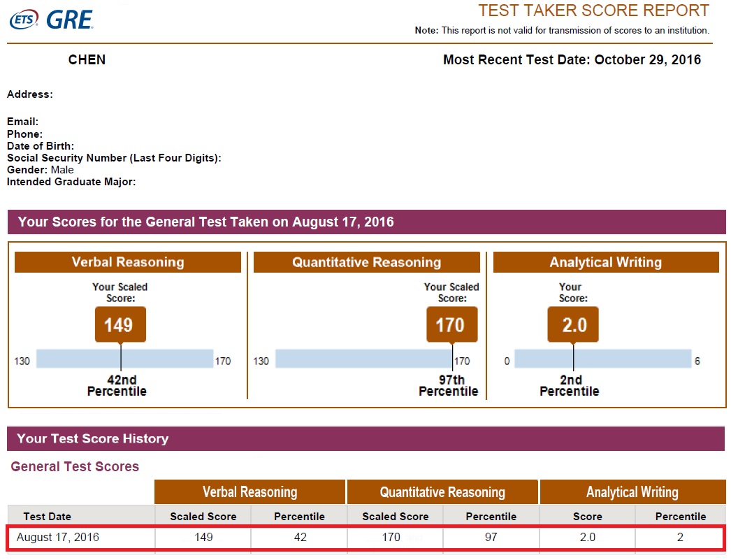Click the 2 percentile table cell

pos(680,537)
